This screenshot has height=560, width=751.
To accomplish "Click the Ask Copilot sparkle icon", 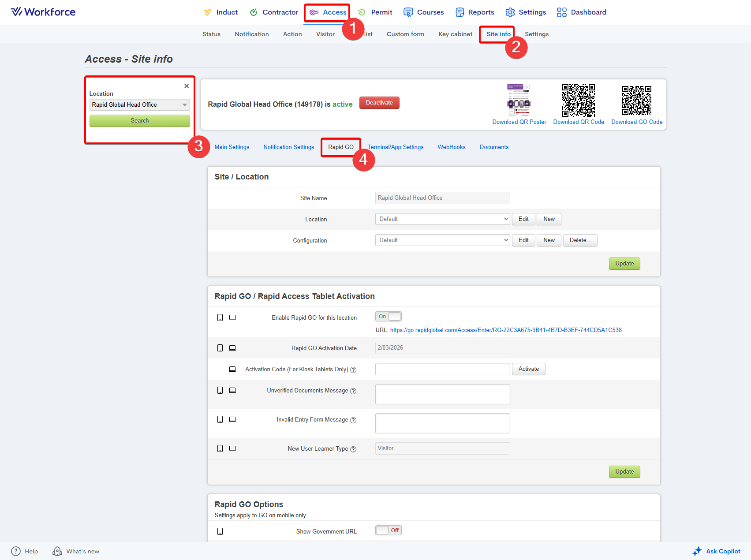I will [x=697, y=551].
